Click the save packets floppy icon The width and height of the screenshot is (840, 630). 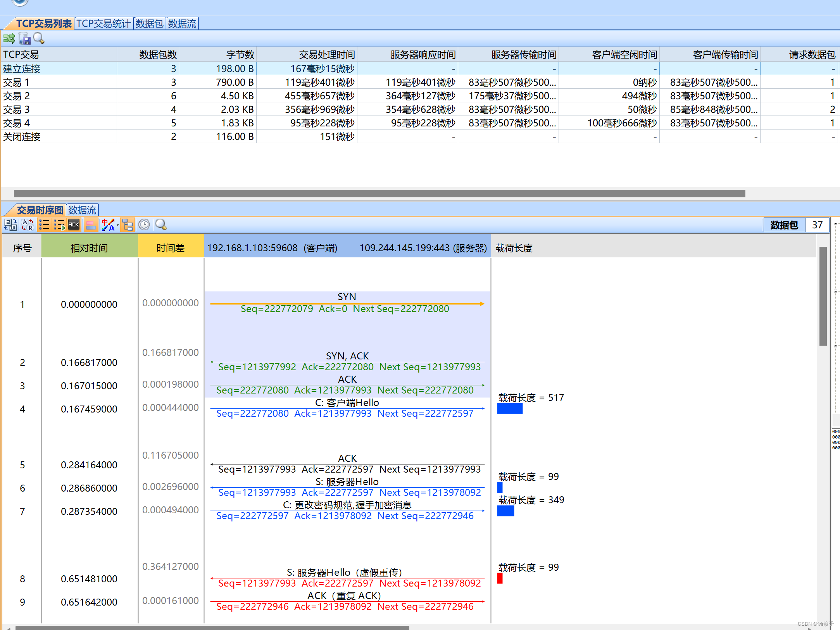click(25, 38)
